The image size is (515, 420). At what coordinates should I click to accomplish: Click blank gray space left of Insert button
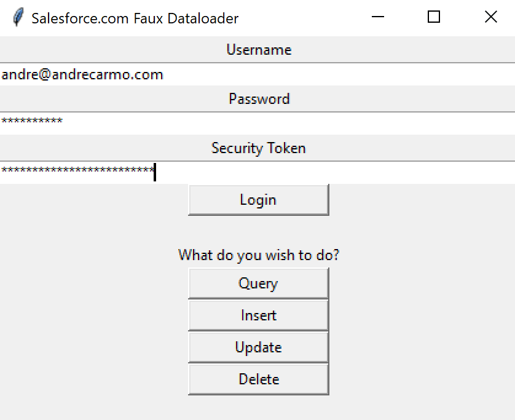92,315
